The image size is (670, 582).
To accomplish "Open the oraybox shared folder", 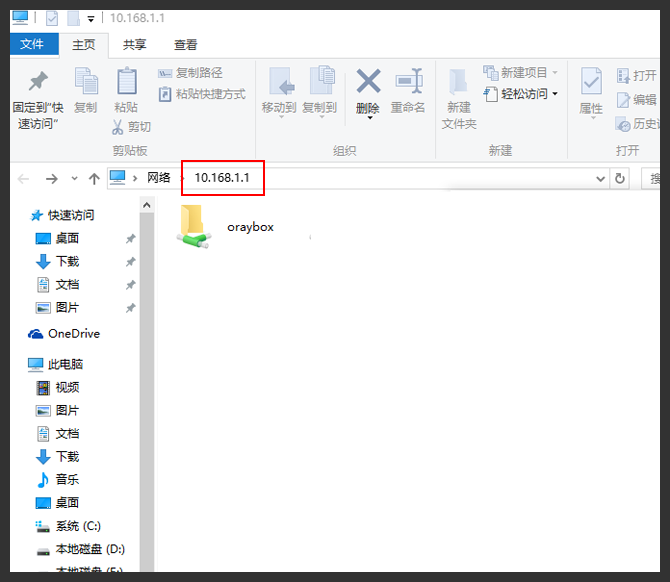I will [x=226, y=227].
